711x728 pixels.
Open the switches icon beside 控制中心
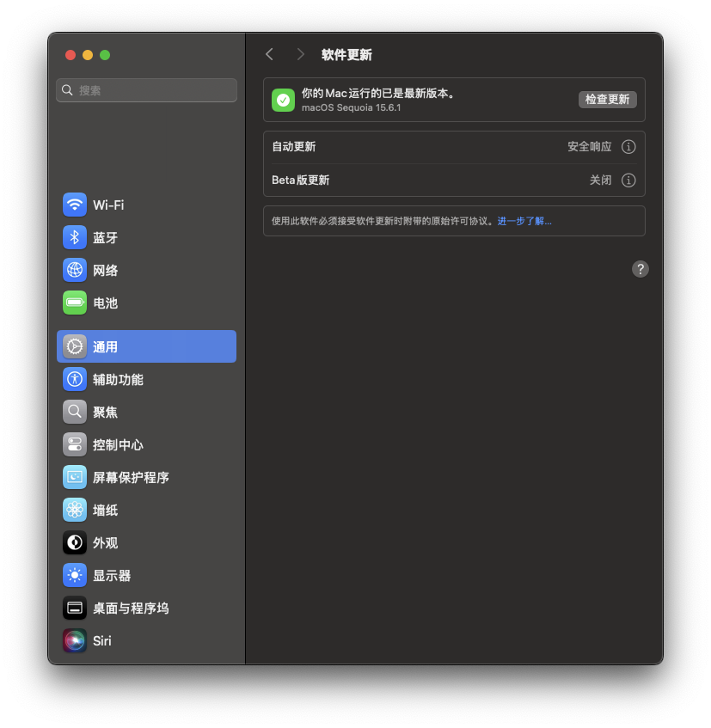click(x=74, y=444)
